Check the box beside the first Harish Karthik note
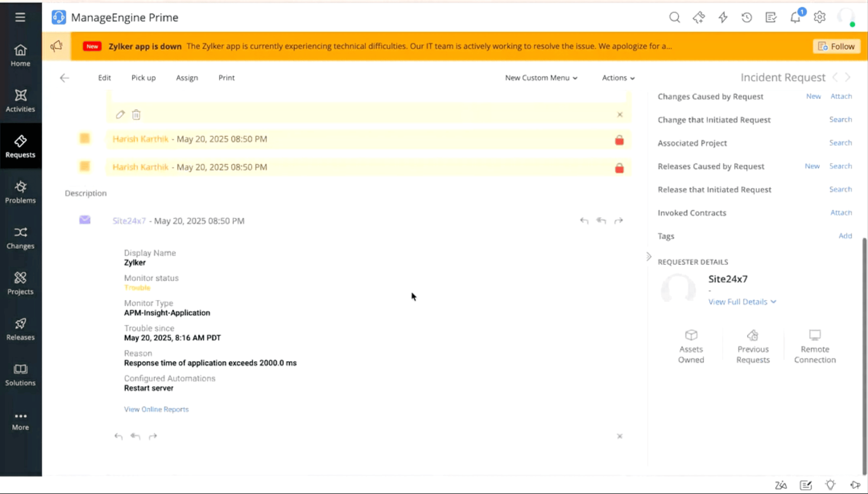868x494 pixels. pos(85,139)
